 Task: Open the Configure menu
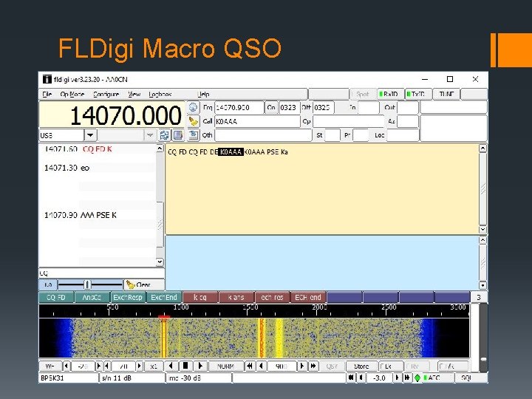pos(106,94)
